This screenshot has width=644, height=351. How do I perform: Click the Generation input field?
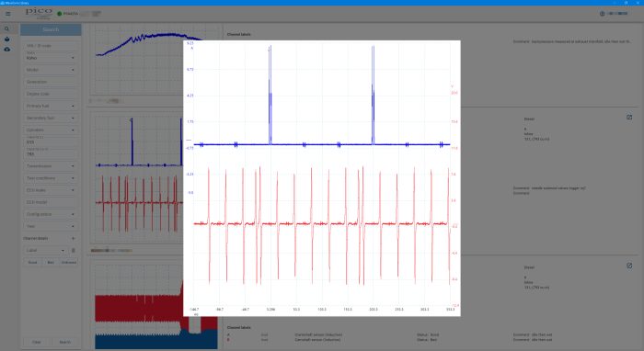click(x=51, y=82)
